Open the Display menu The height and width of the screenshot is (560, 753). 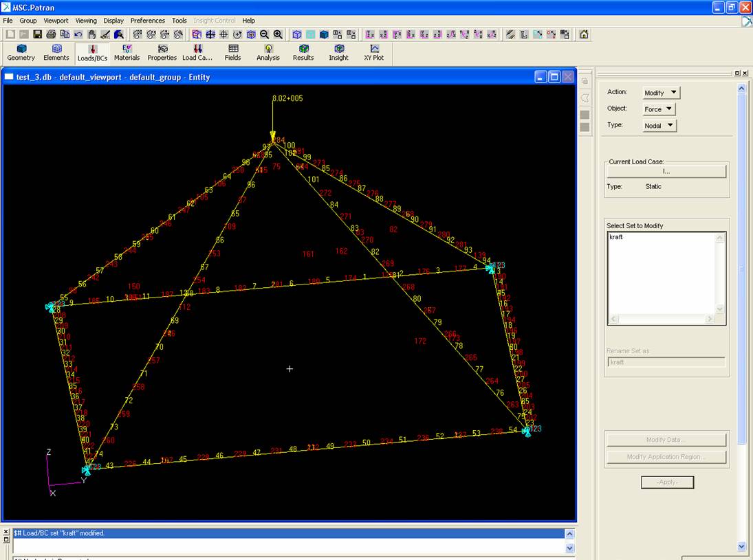[113, 21]
